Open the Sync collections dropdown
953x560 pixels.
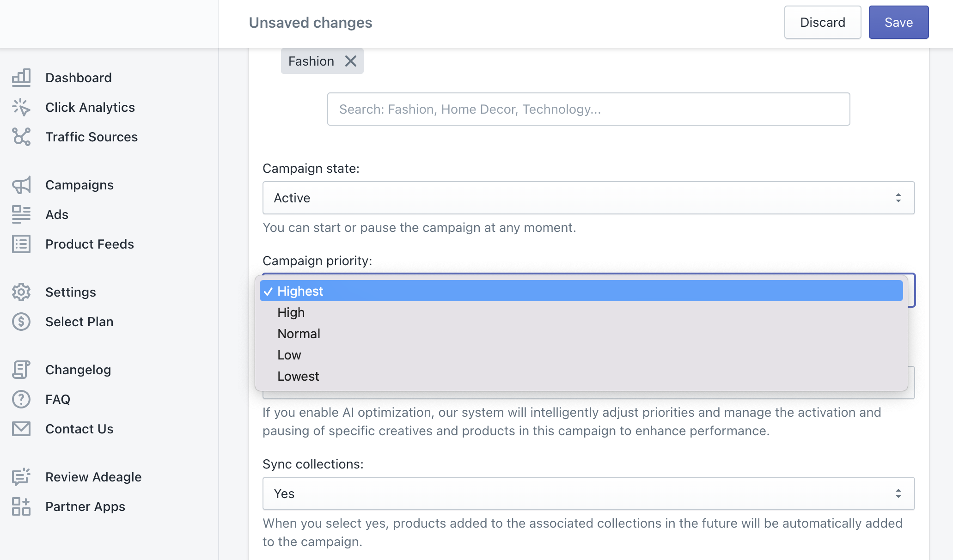pos(588,493)
